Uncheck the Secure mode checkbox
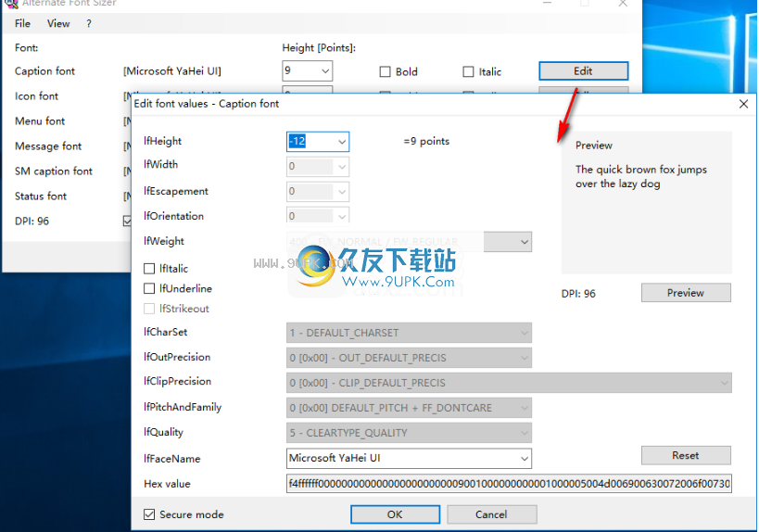 [149, 514]
